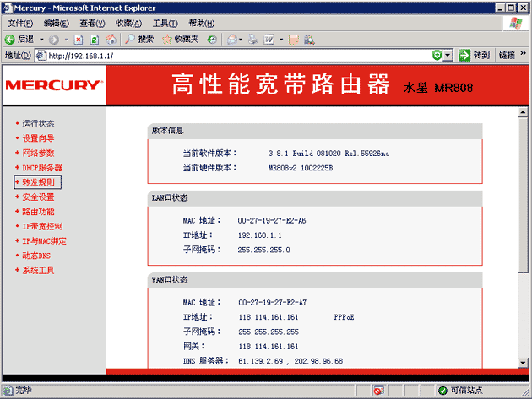532x399 pixels.
Task: Open the Tools (工具) menu
Action: coord(165,24)
